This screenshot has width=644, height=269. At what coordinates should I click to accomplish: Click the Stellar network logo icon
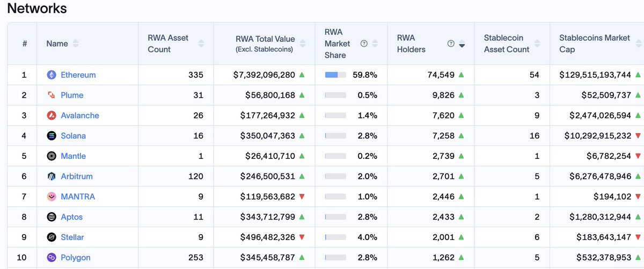click(52, 237)
